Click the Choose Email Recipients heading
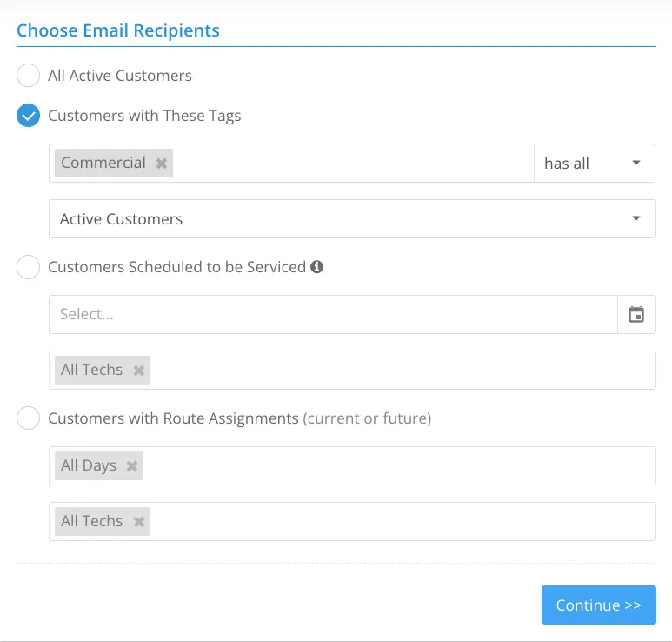The image size is (672, 642). pyautogui.click(x=118, y=30)
